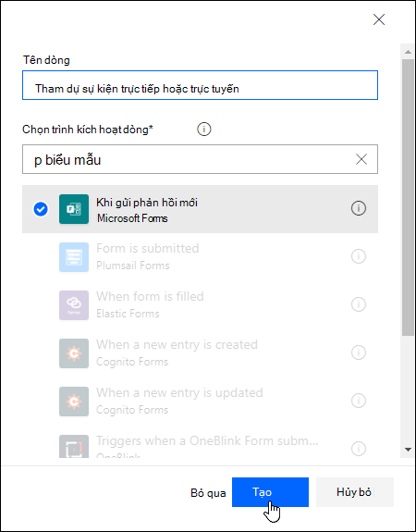
Task: Select 'When a new entry is updated' trigger
Action: click(x=200, y=402)
